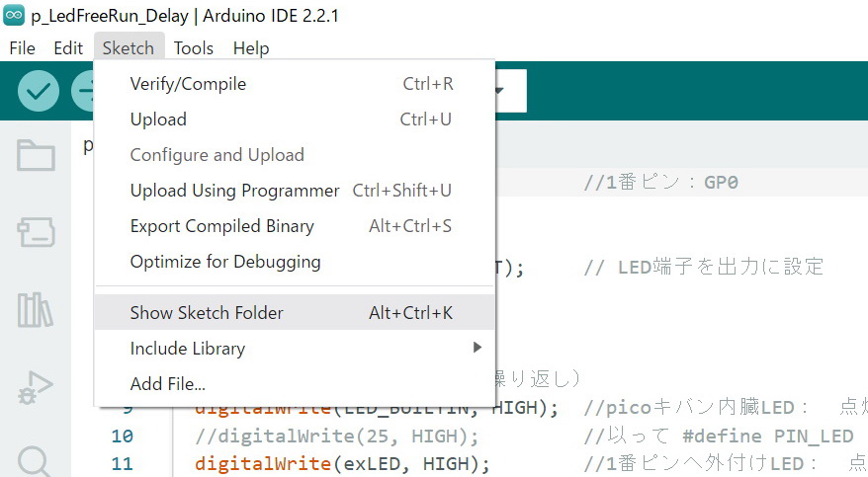Open the Debug sidebar icon

[x=36, y=387]
